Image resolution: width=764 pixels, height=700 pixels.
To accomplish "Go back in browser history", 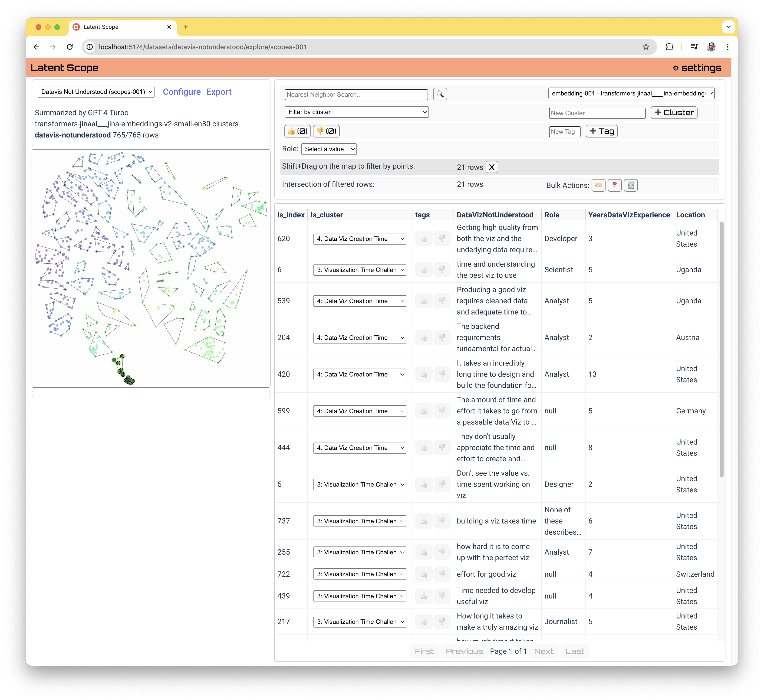I will click(x=36, y=47).
